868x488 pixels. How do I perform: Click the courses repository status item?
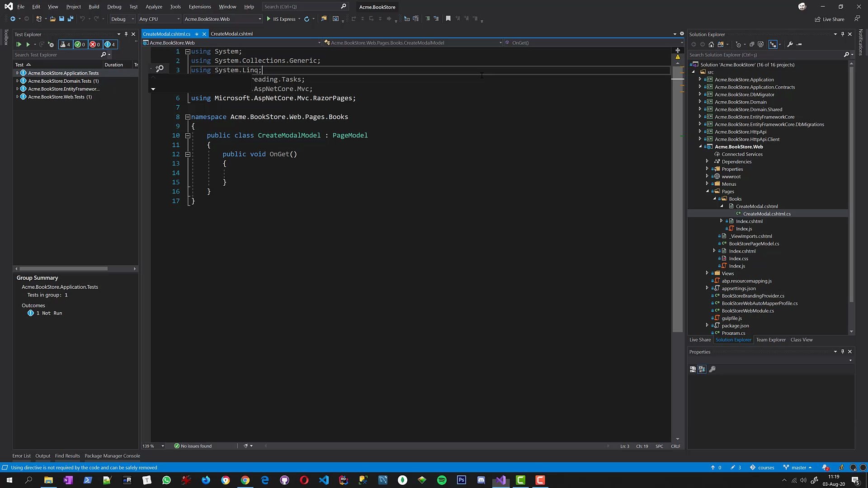762,468
